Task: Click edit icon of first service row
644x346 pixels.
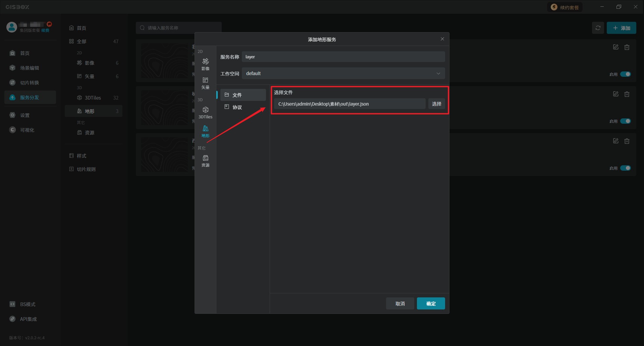Action: [x=615, y=47]
